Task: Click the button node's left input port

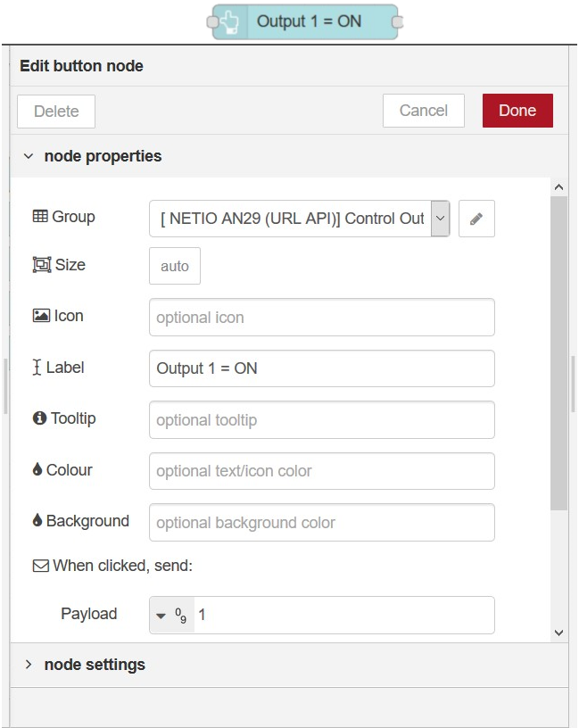Action: (x=212, y=21)
